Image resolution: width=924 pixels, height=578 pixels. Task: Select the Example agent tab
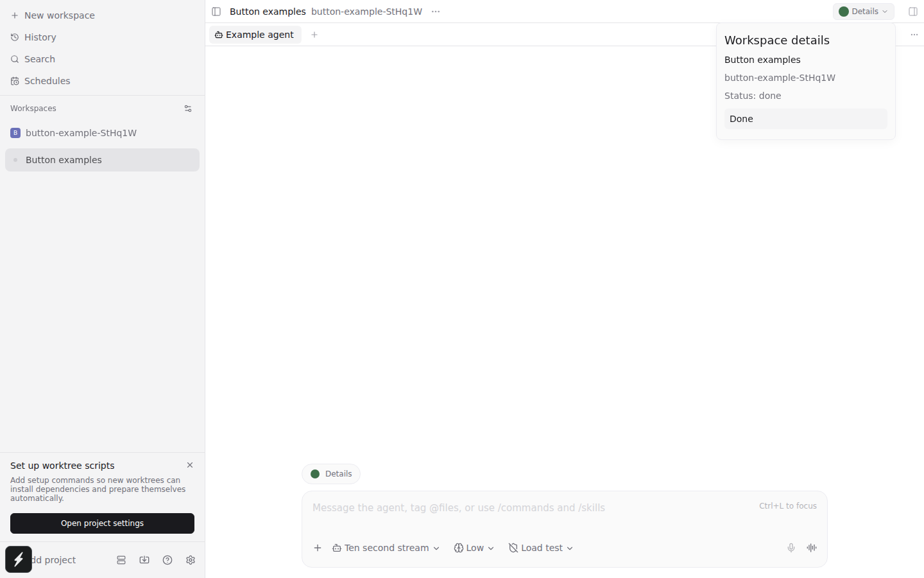point(255,35)
